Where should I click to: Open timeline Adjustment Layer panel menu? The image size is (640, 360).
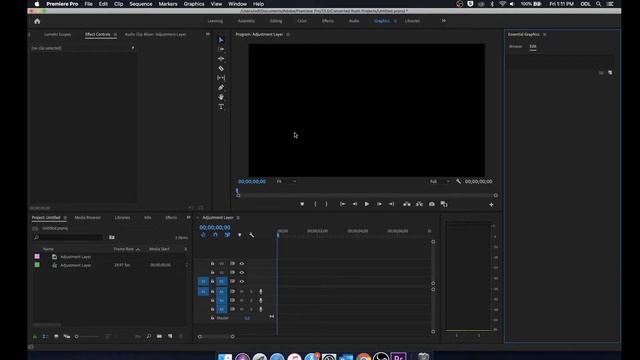[238, 218]
